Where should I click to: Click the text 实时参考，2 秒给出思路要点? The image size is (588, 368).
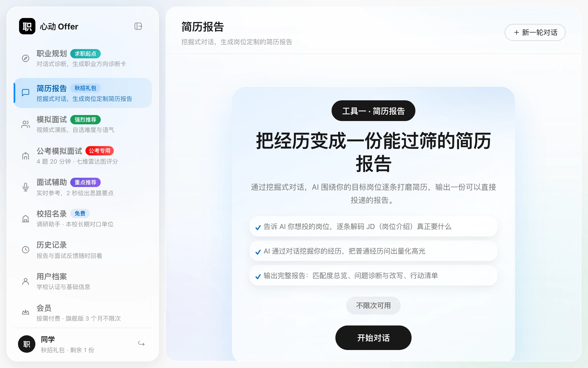click(x=75, y=193)
